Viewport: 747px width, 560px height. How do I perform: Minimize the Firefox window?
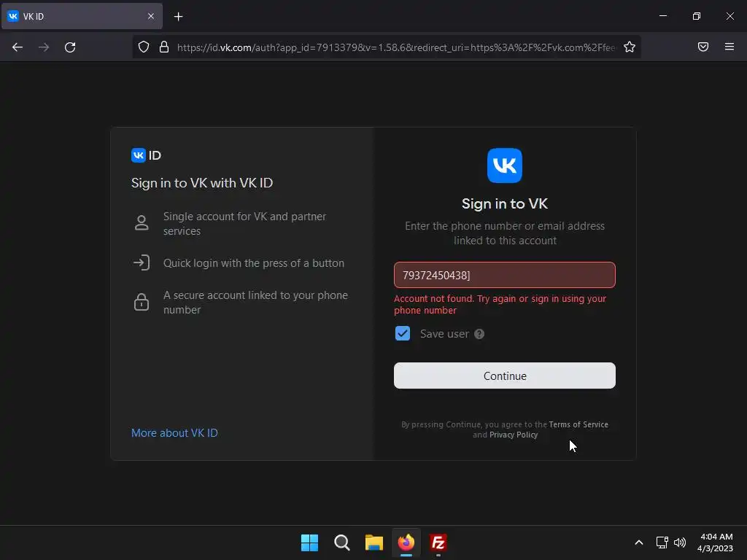tap(662, 16)
